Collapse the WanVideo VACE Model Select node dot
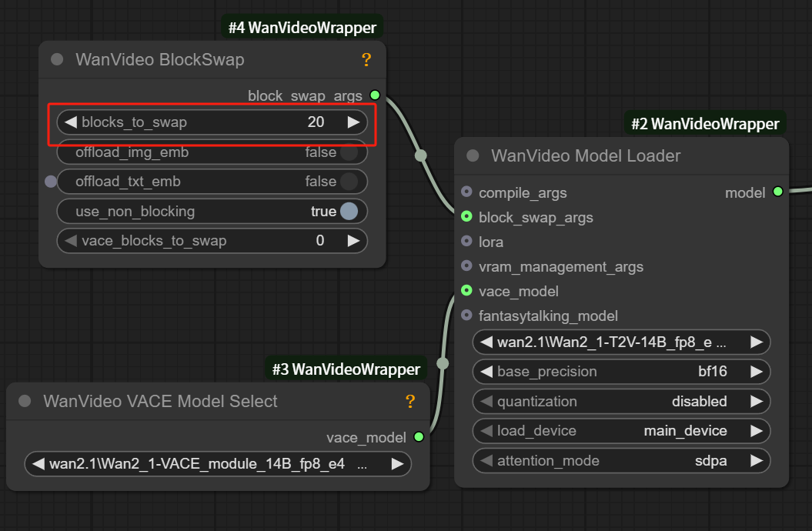 click(25, 401)
